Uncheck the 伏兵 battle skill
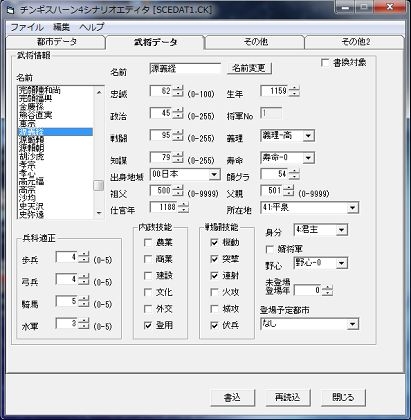 click(215, 325)
